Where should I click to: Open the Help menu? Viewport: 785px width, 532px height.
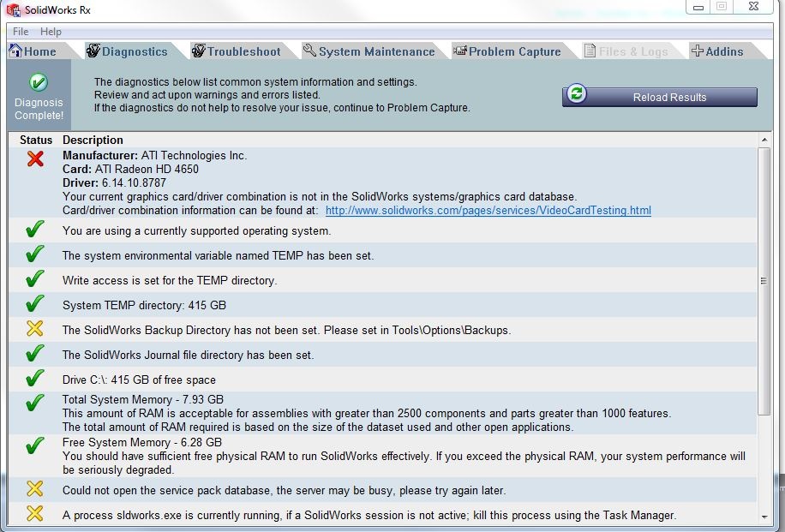pyautogui.click(x=51, y=32)
